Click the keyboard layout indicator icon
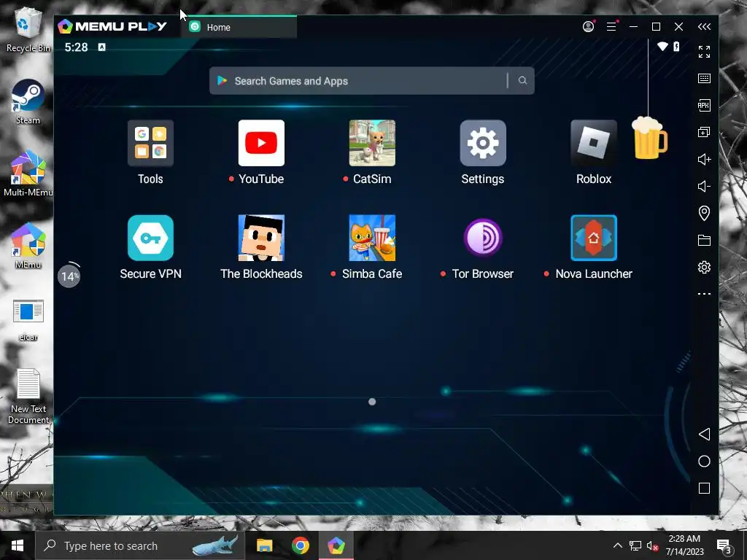This screenshot has width=747, height=560. pyautogui.click(x=101, y=47)
